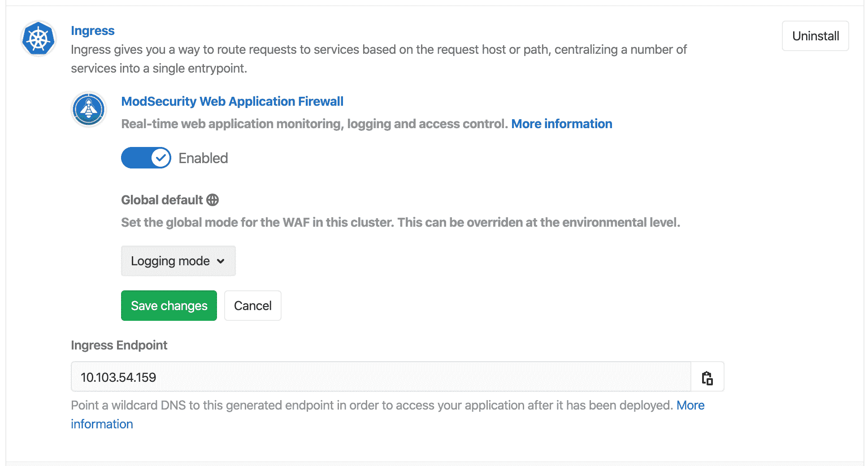Click the Kubernetes Ingress helm icon

click(x=39, y=39)
